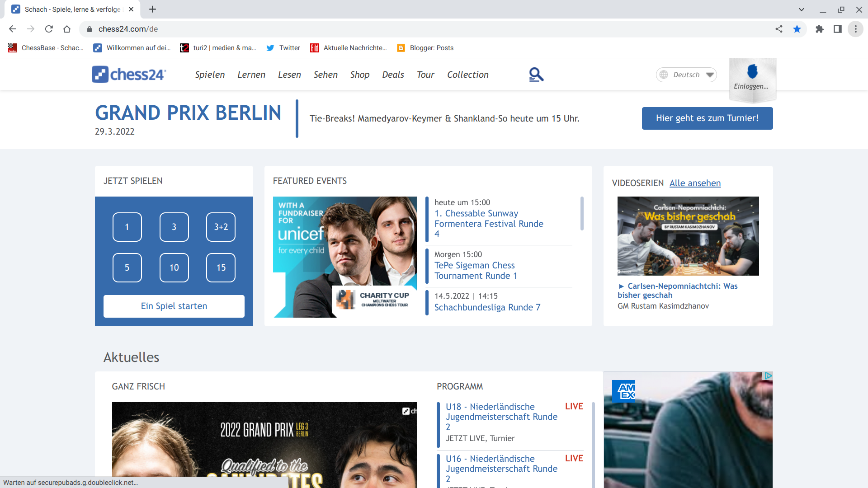Select the 5 minute time control
Image resolution: width=868 pixels, height=488 pixels.
127,267
